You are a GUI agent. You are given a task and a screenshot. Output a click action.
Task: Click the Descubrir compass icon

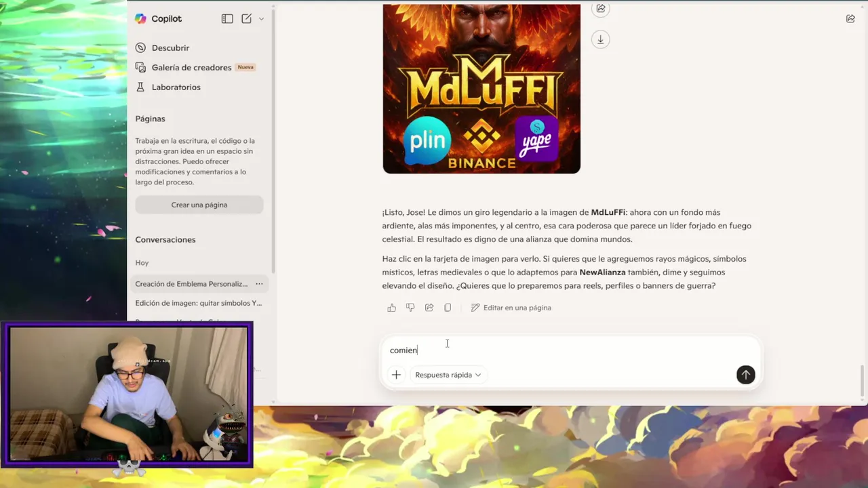pyautogui.click(x=140, y=47)
